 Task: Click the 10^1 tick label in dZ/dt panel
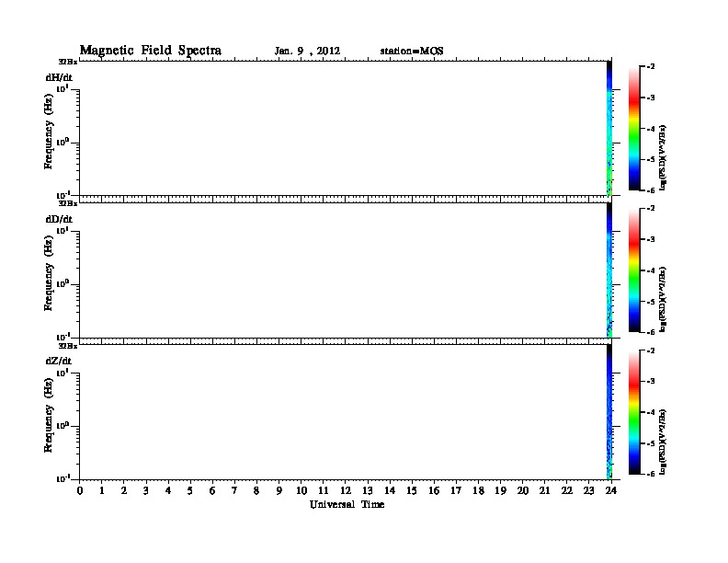63,373
